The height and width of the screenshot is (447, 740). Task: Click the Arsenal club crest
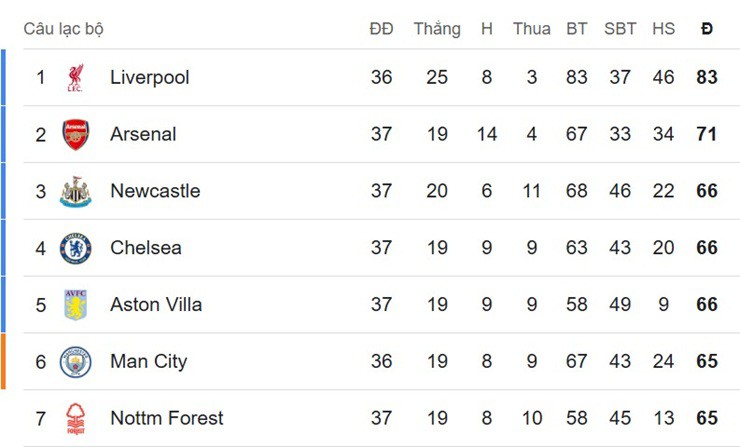[x=76, y=135]
